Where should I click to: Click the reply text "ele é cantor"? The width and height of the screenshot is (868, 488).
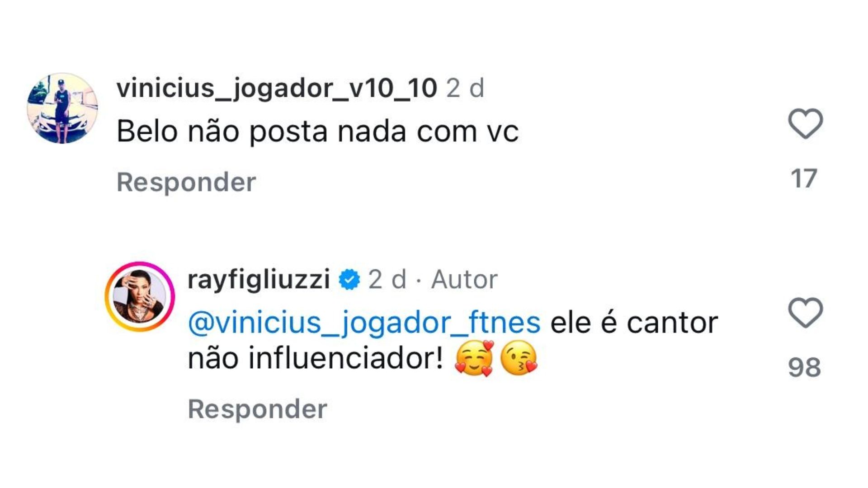pos(634,323)
